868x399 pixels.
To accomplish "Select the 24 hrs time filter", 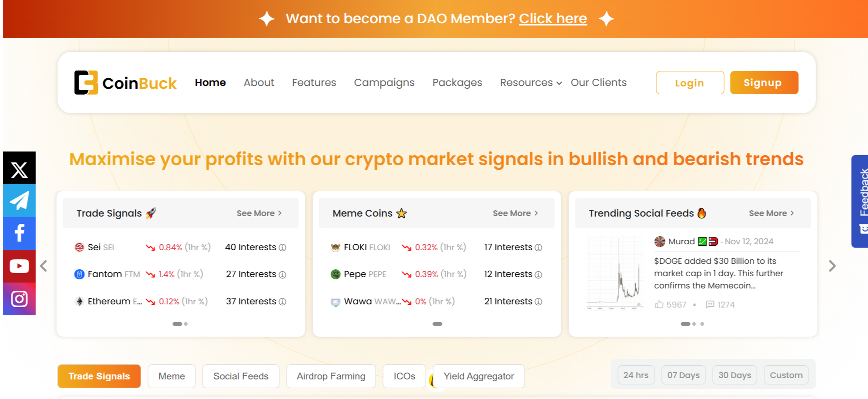I will coord(636,375).
